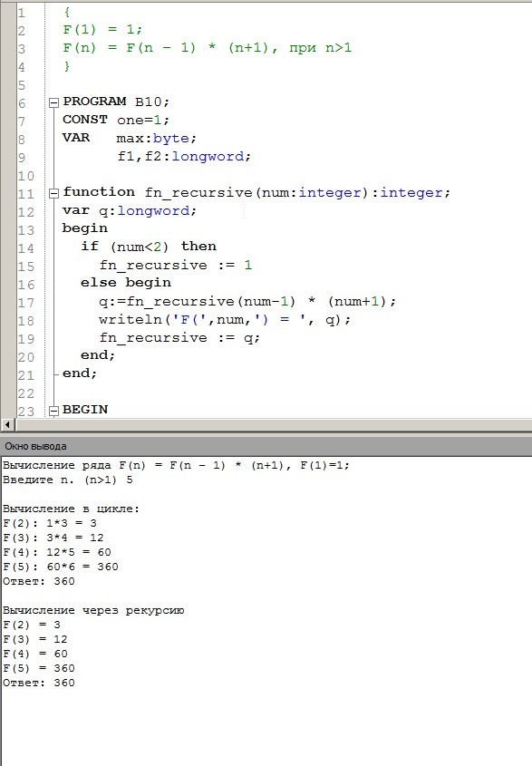The width and height of the screenshot is (532, 766).
Task: Click the horizontal scrollbar left arrow
Action: pos(7,424)
